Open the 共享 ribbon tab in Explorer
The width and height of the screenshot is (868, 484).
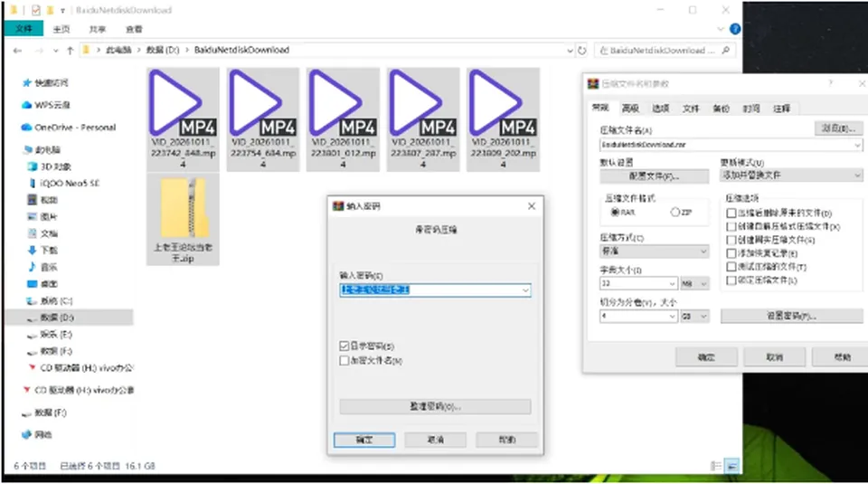tap(98, 29)
